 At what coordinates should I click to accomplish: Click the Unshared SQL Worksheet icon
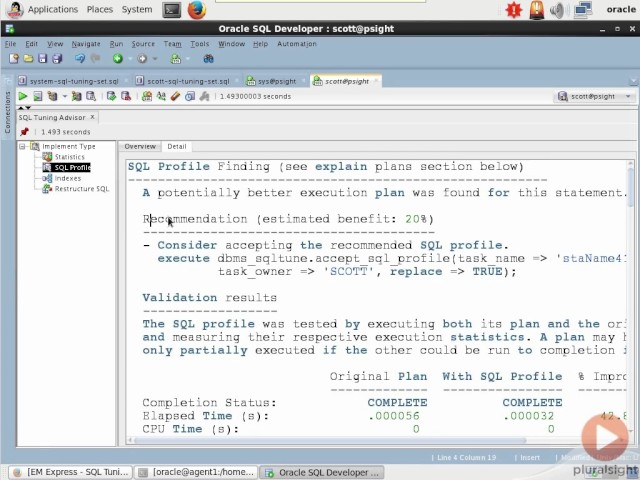[x=147, y=96]
